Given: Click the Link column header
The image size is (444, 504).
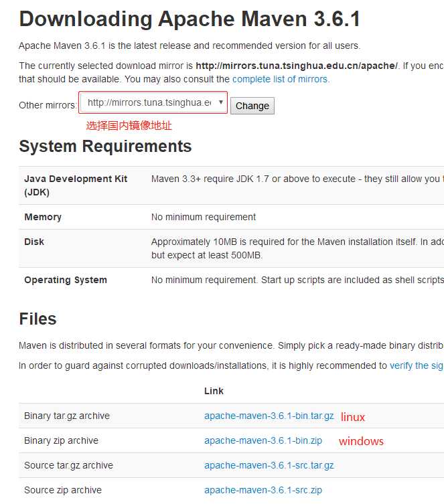Looking at the screenshot, I should (x=214, y=391).
